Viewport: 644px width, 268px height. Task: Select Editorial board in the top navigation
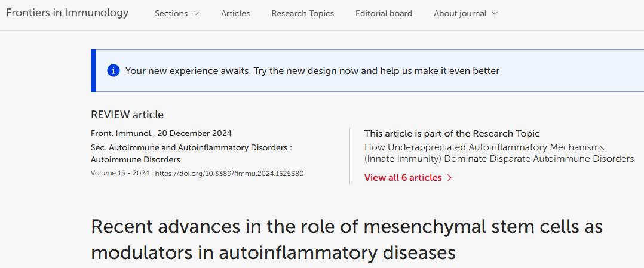tap(384, 13)
